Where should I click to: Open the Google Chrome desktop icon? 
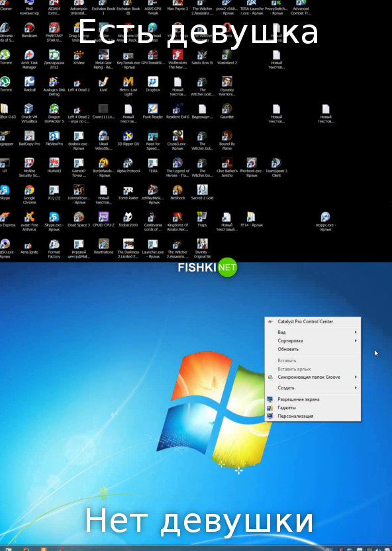(30, 195)
